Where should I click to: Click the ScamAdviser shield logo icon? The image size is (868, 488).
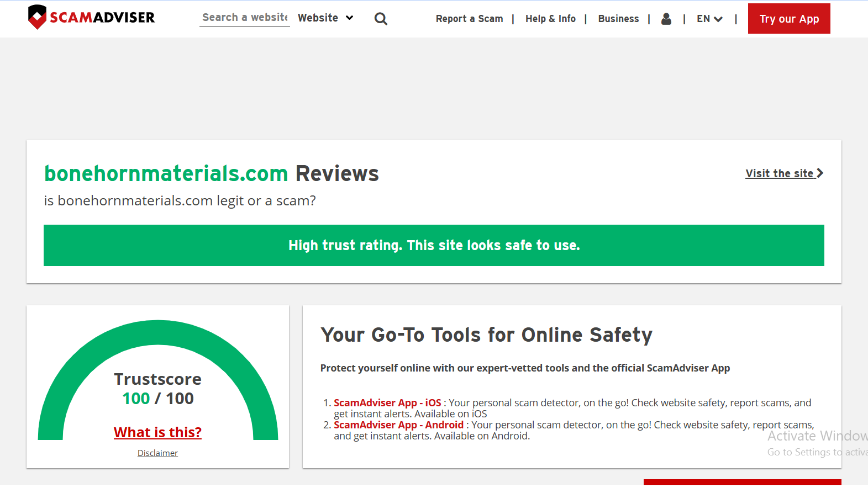(x=37, y=17)
